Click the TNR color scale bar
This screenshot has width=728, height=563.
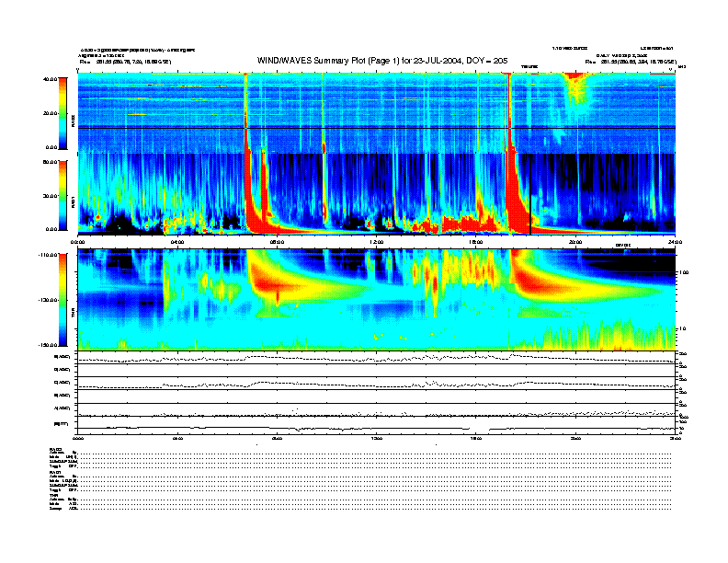(x=62, y=298)
